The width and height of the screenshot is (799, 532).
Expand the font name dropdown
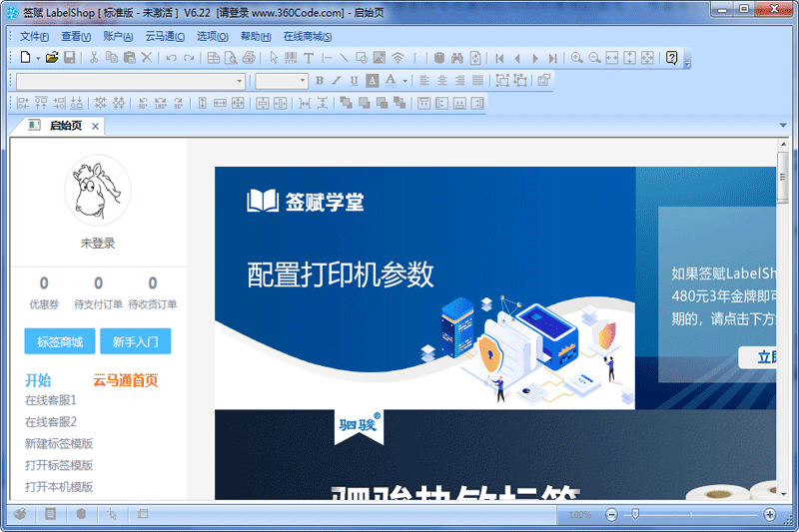(240, 81)
